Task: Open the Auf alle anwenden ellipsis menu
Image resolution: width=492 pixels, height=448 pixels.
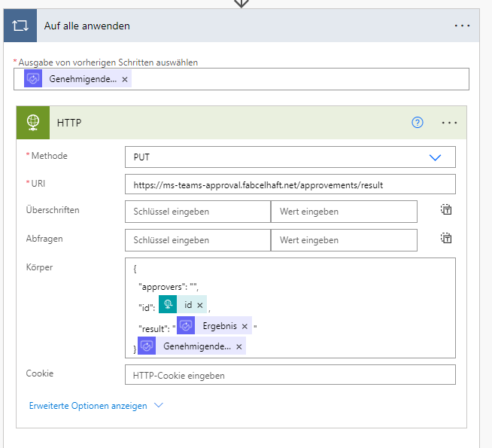Action: pos(462,26)
